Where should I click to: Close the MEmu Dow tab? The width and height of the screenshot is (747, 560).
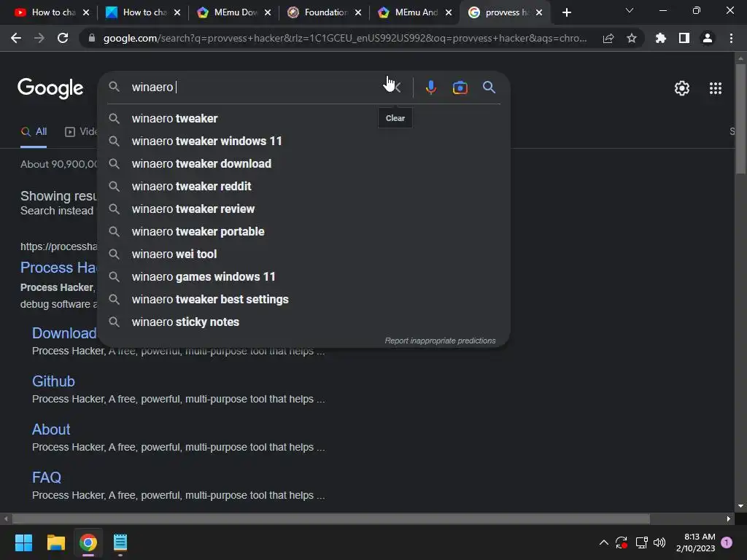point(267,13)
